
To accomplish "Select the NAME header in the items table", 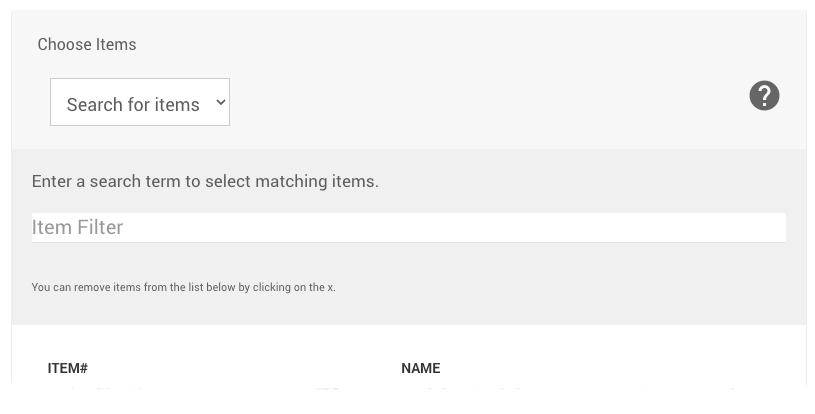I will [420, 368].
